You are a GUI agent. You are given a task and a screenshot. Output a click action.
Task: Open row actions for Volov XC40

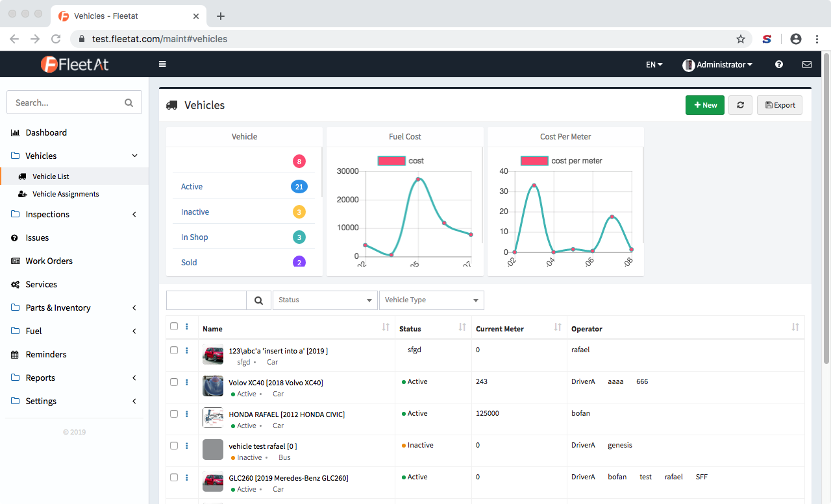pos(187,382)
